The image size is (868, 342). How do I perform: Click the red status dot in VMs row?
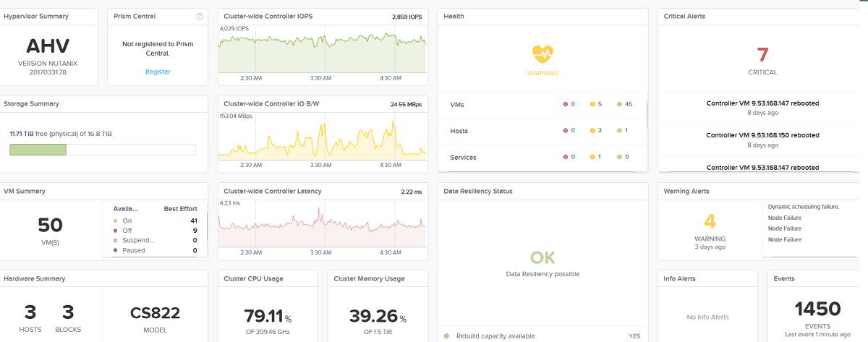click(x=565, y=104)
